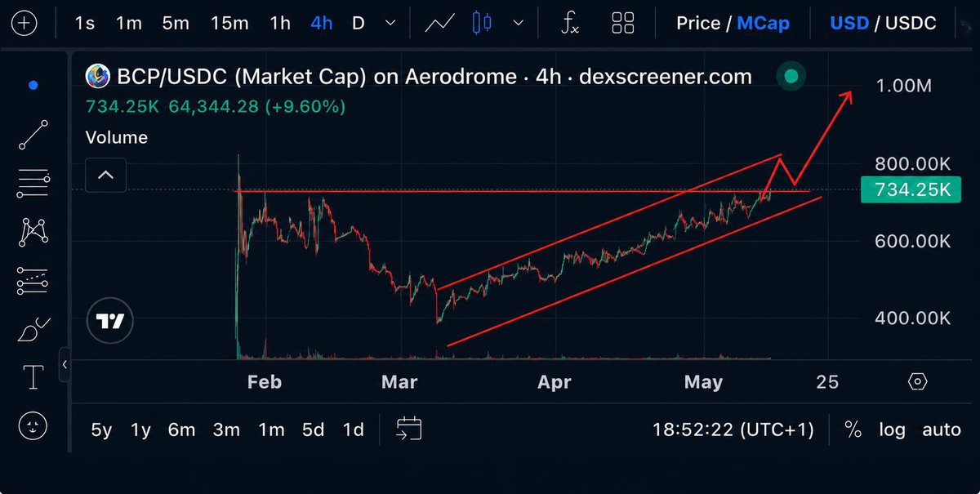980x494 pixels.
Task: Select the XABCD pattern tool
Action: coord(33,232)
